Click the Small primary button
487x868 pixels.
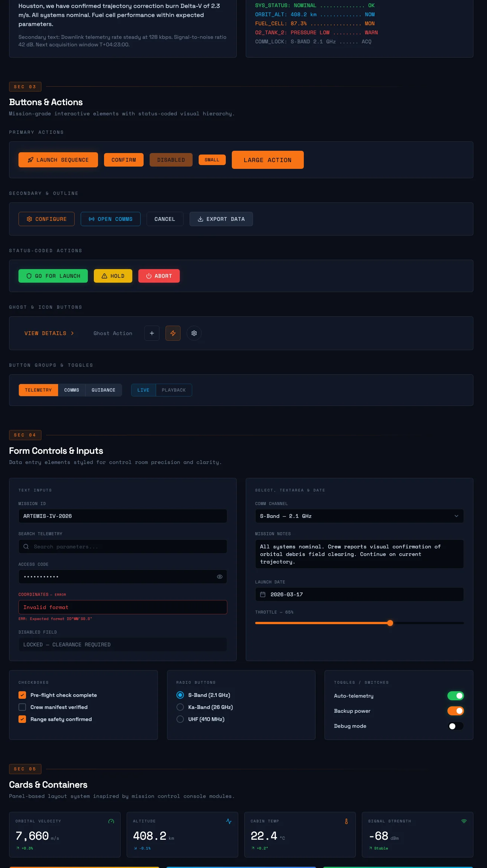212,160
